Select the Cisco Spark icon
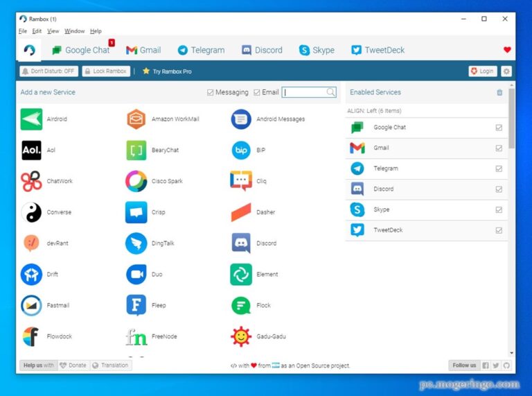Screen dimensions: 532x396 136,181
